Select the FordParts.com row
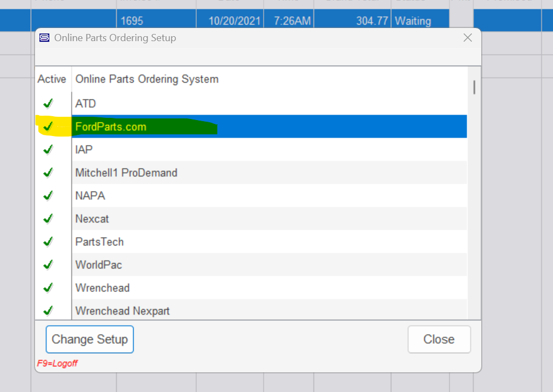The width and height of the screenshot is (553, 392). pos(270,126)
